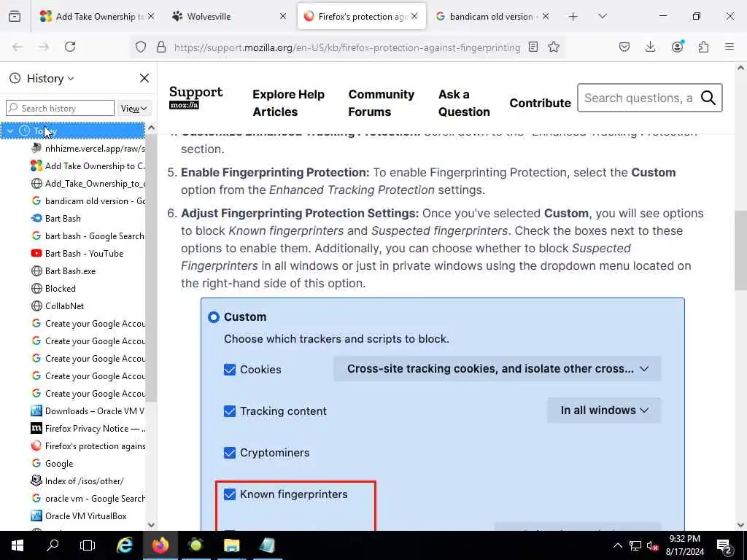Open Firefox account icon
Image resolution: width=747 pixels, height=560 pixels.
[x=677, y=47]
